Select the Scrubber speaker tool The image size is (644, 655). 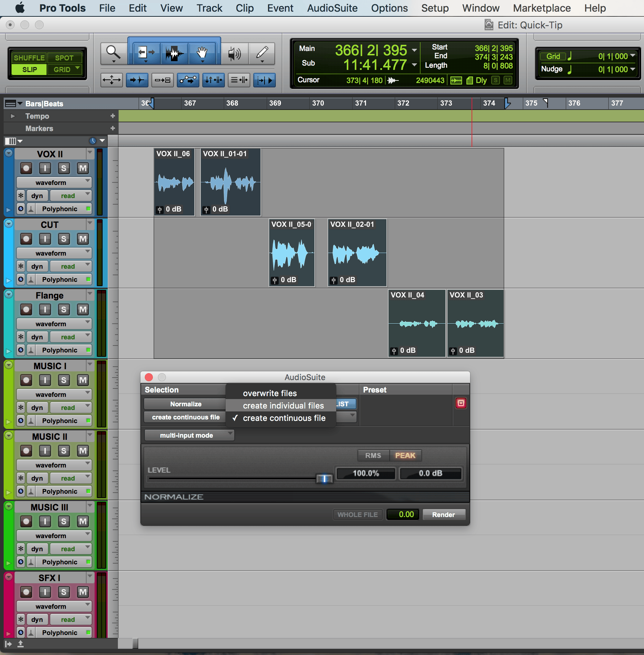pos(234,53)
